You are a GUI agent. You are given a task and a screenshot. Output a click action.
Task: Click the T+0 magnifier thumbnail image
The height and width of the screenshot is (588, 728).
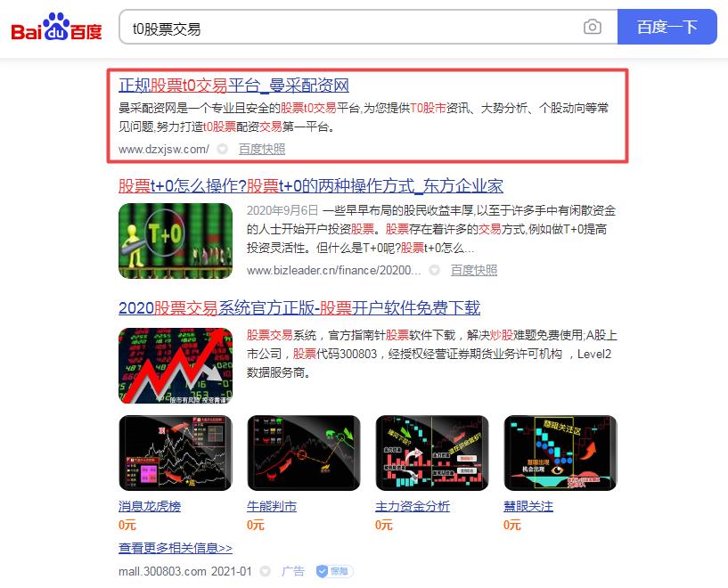click(x=176, y=241)
